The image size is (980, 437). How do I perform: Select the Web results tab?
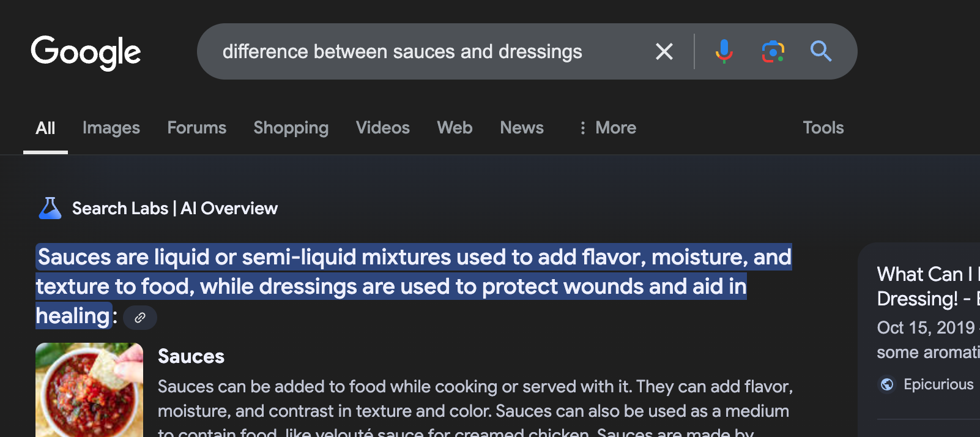455,127
